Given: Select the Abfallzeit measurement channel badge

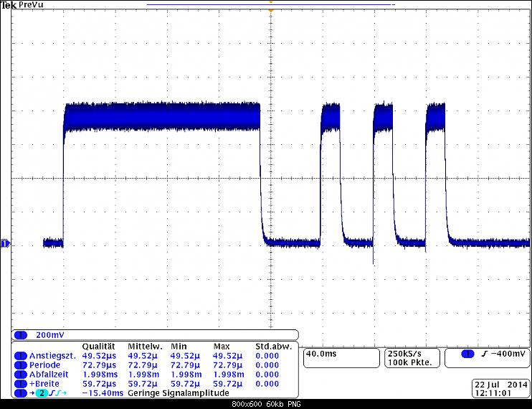Looking at the screenshot, I should click(x=20, y=374).
